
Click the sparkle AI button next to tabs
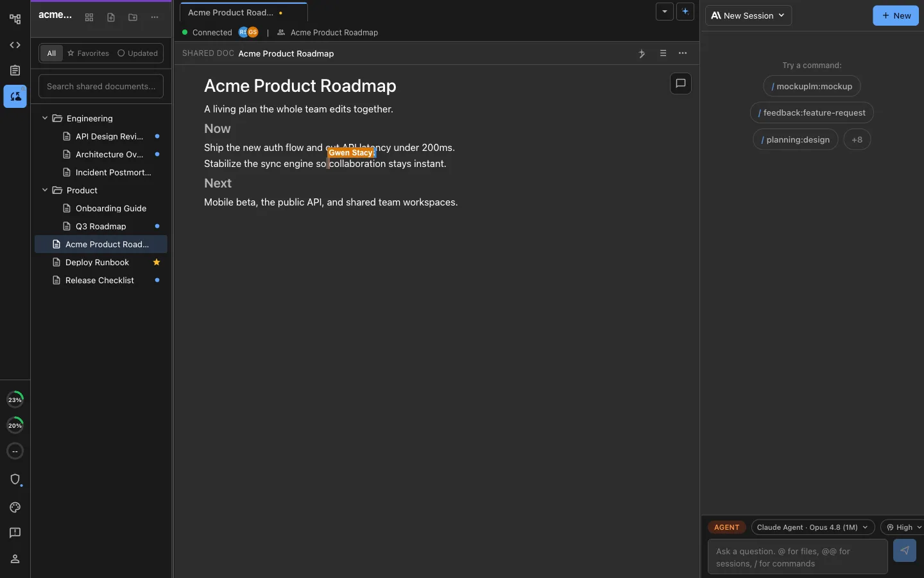685,12
